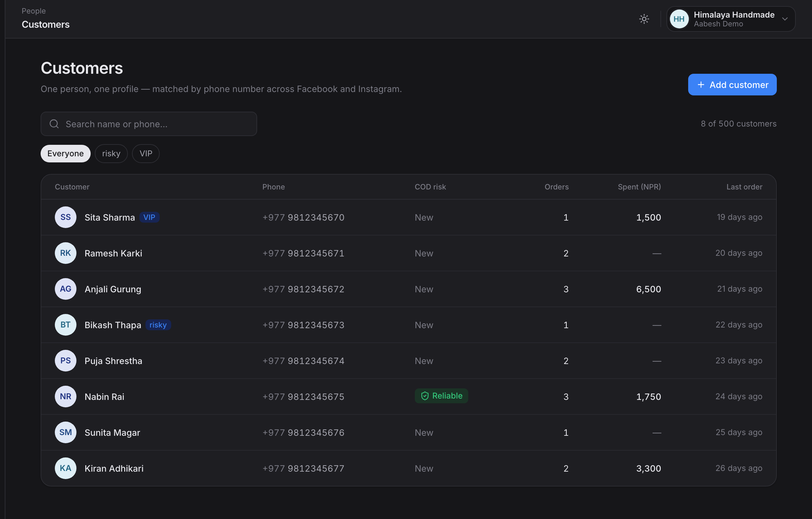Click the Phone column header
The height and width of the screenshot is (519, 812).
click(273, 187)
